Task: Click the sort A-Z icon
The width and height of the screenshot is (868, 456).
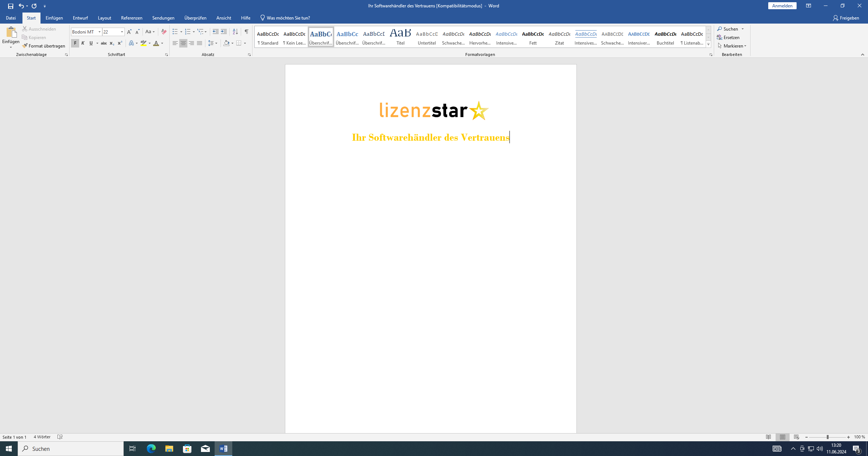Action: (x=235, y=32)
